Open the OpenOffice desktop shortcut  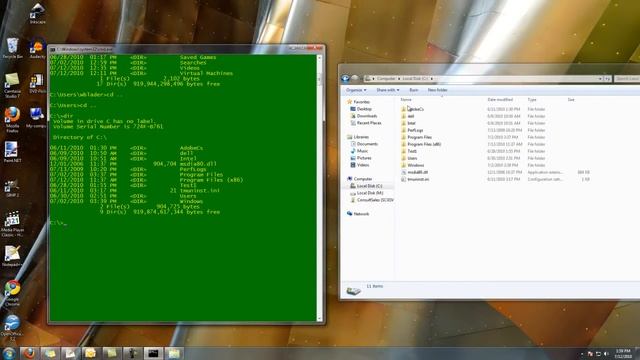(12, 327)
